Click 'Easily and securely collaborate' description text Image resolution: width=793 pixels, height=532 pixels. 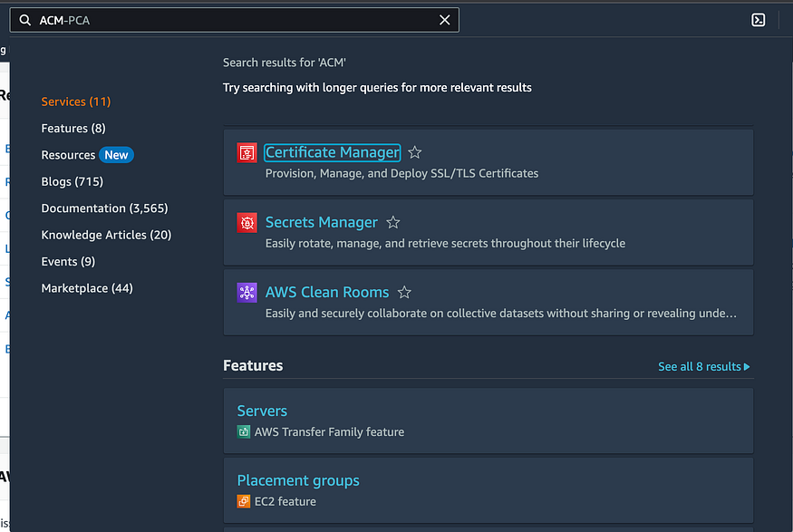pos(500,314)
